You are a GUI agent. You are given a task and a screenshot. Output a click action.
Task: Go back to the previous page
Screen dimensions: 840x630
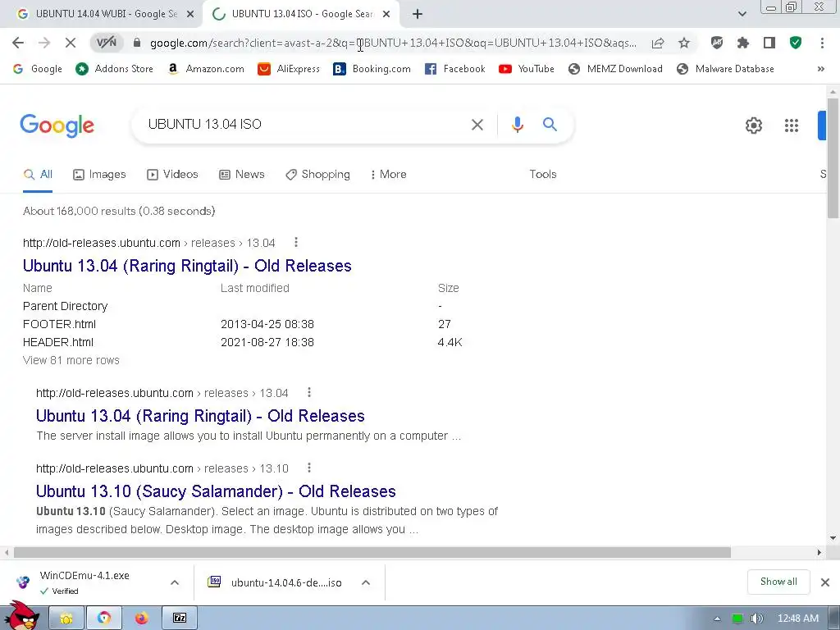(18, 43)
